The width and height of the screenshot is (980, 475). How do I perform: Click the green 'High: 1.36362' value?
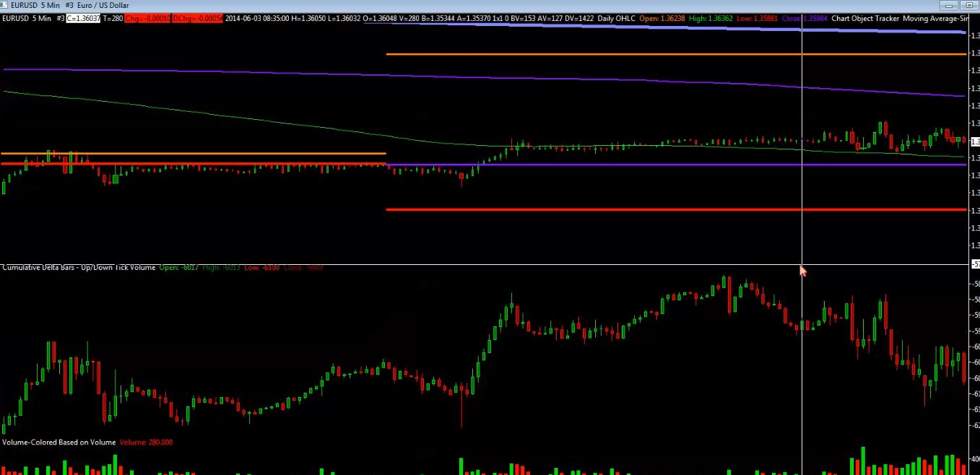(711, 18)
